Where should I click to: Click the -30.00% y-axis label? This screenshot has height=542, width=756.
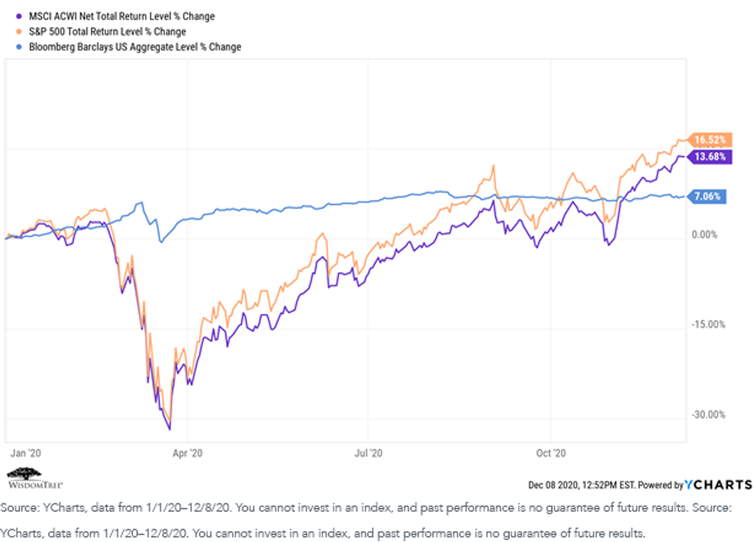point(709,415)
